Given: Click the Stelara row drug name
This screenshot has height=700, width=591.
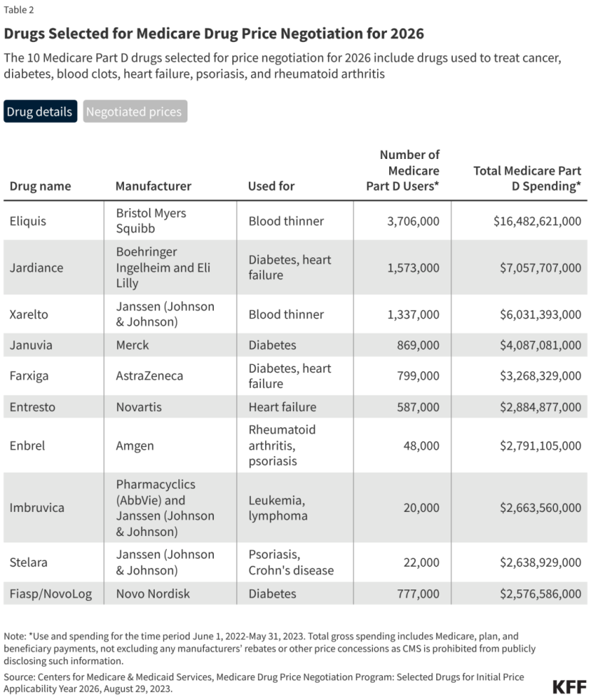Looking at the screenshot, I should click(29, 562).
